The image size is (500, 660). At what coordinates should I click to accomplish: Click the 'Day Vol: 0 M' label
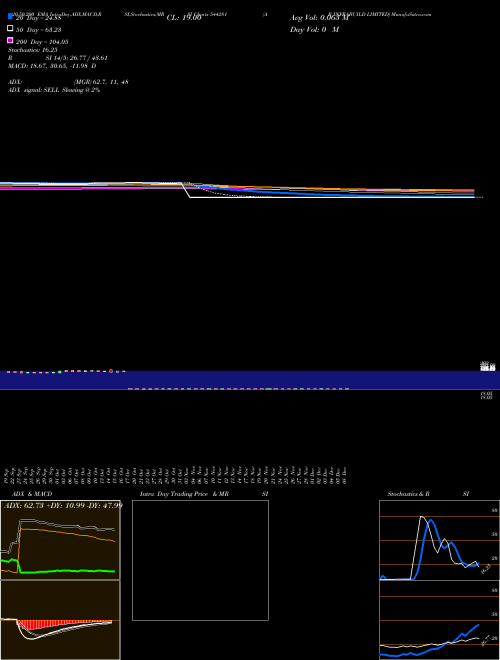tap(314, 29)
